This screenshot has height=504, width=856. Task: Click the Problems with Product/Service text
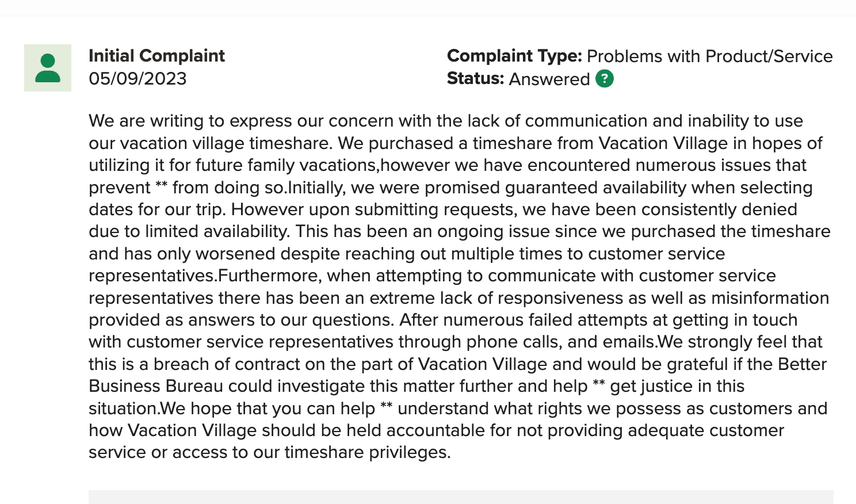pyautogui.click(x=709, y=56)
